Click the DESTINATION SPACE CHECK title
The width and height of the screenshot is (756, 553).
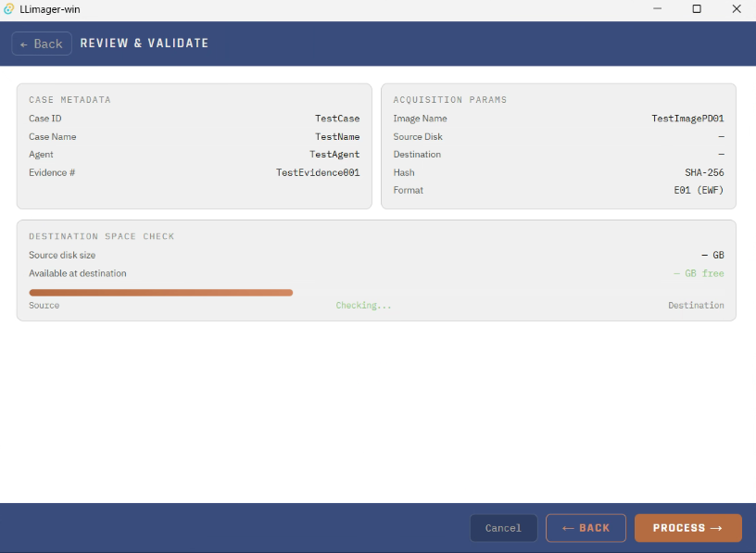pyautogui.click(x=102, y=236)
